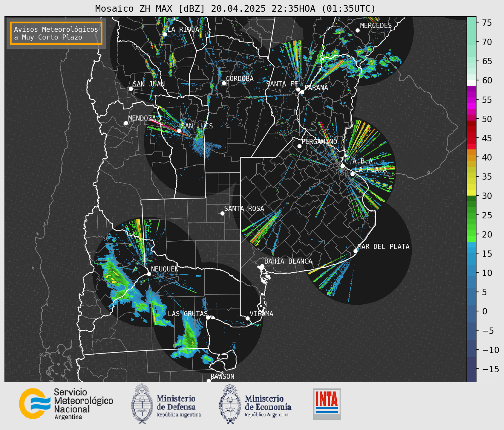
Task: Click the PERGAMINO city marker dot
Action: click(299, 146)
